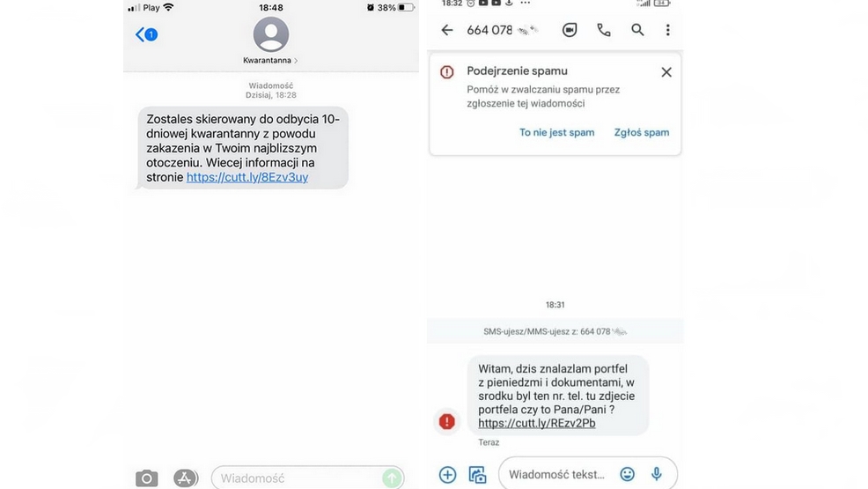
Task: Dismiss the Podejrzenie spamu banner
Action: coord(666,72)
